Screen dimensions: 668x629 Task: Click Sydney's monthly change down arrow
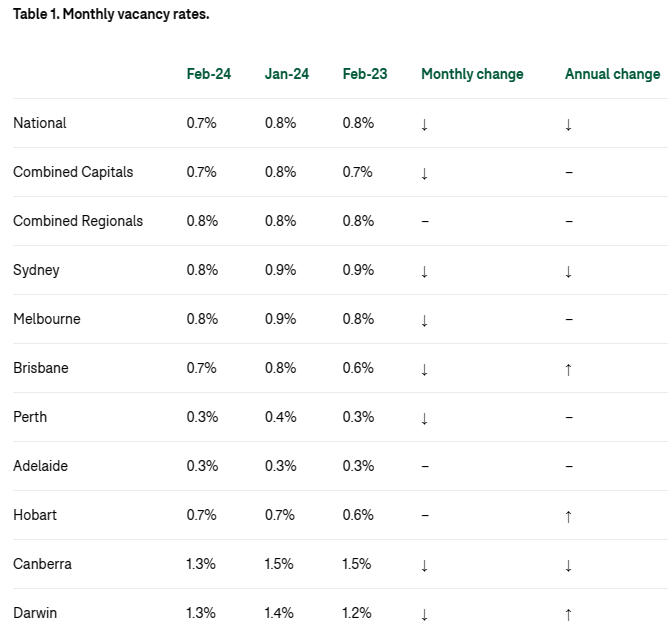click(424, 271)
